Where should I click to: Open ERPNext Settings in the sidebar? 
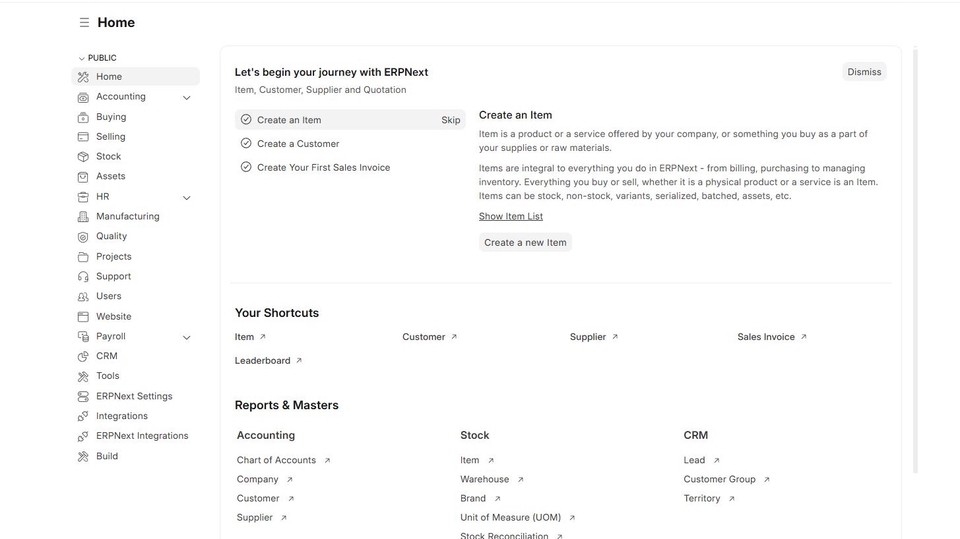(x=135, y=396)
